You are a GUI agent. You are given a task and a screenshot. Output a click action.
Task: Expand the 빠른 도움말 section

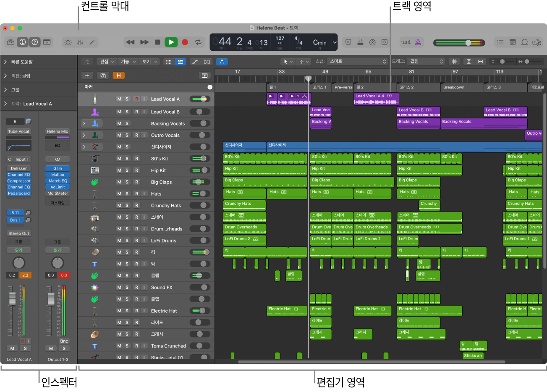(x=5, y=62)
